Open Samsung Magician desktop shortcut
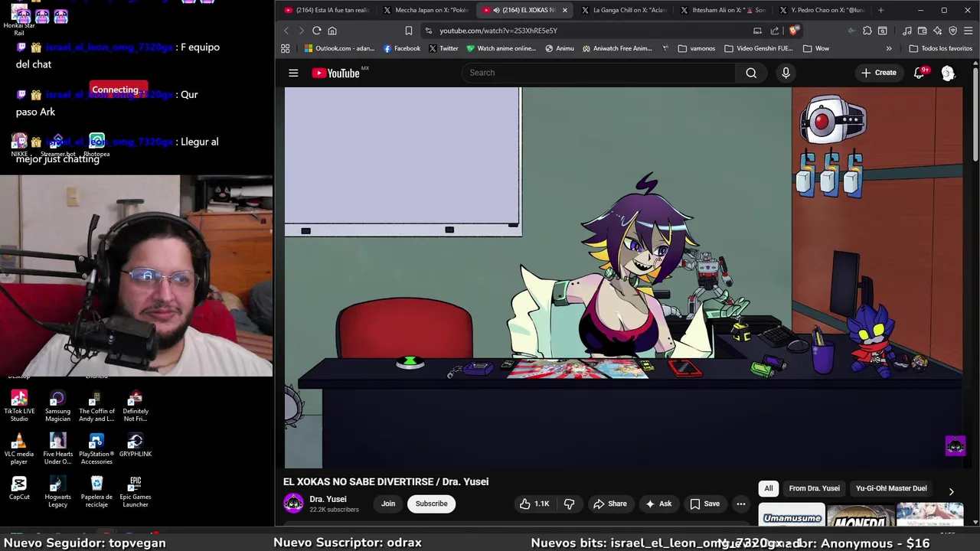Screen dimensions: 980x551 (57, 406)
